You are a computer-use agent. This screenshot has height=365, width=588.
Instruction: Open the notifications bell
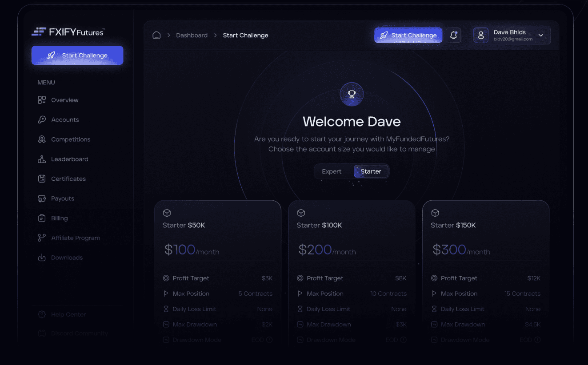click(453, 36)
